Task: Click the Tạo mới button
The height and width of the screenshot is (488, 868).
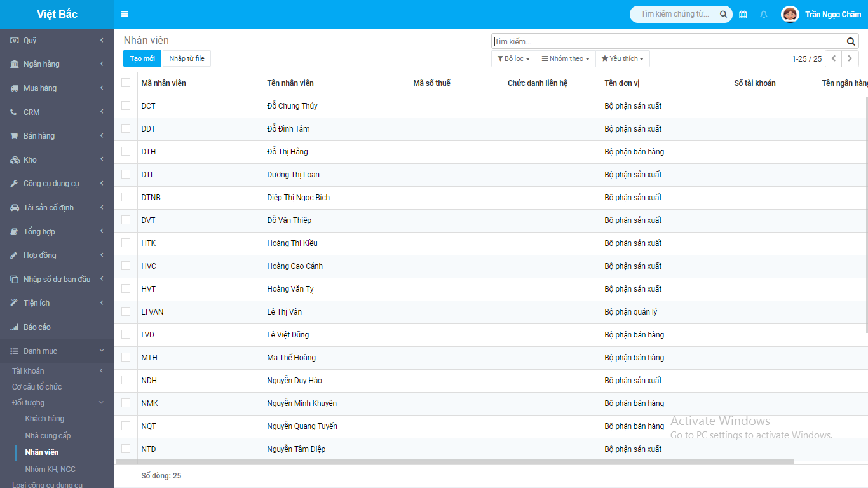Action: point(142,58)
